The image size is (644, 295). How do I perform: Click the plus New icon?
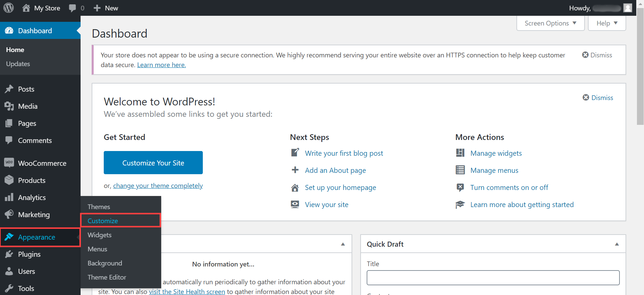tap(97, 8)
